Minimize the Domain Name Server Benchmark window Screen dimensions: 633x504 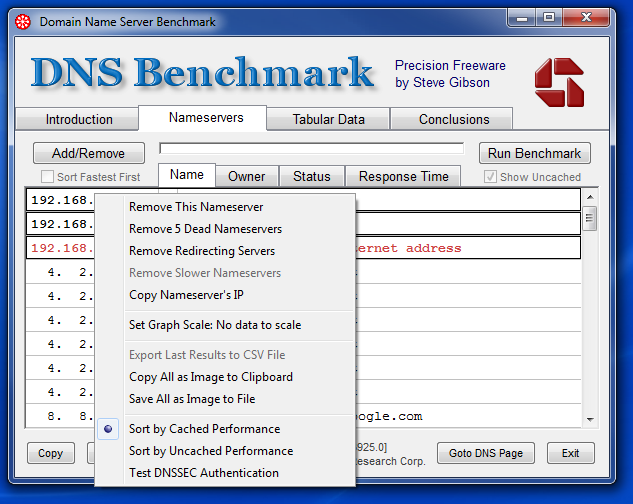click(522, 18)
